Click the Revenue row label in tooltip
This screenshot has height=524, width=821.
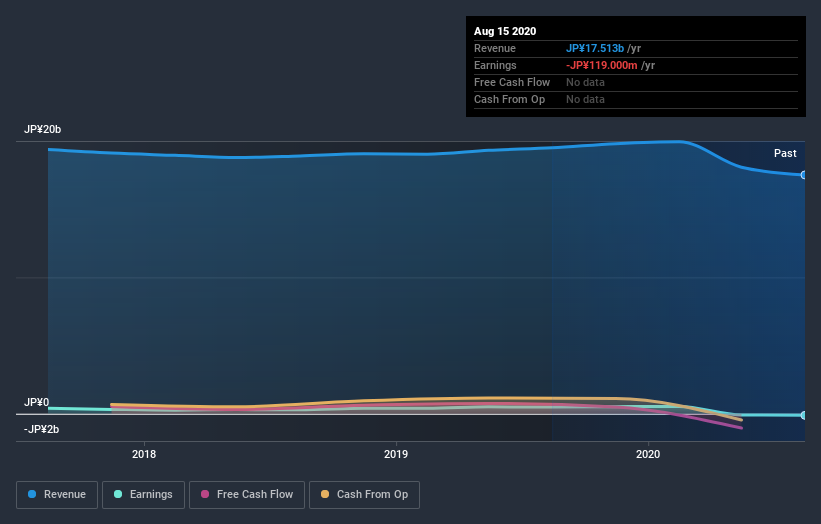tap(495, 48)
